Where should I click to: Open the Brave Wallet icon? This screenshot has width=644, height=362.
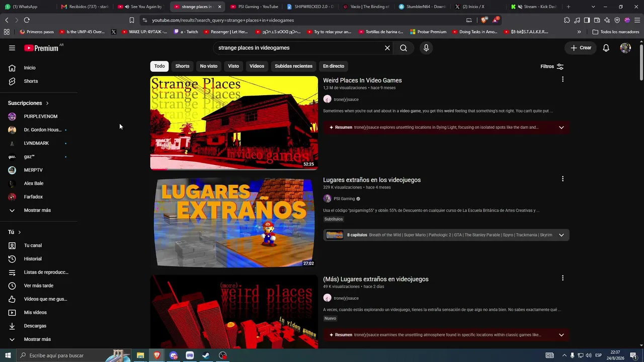[x=597, y=20]
